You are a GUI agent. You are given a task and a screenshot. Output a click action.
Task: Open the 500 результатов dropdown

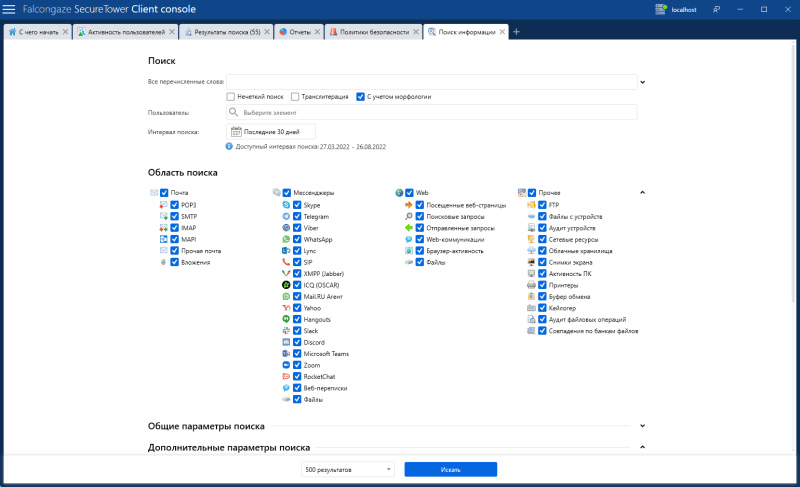point(347,469)
